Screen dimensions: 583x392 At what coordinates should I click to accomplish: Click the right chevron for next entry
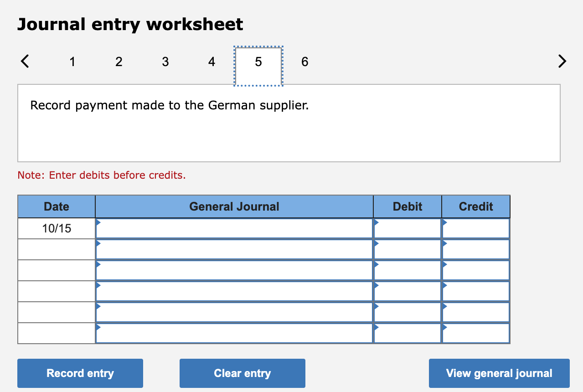tap(562, 61)
